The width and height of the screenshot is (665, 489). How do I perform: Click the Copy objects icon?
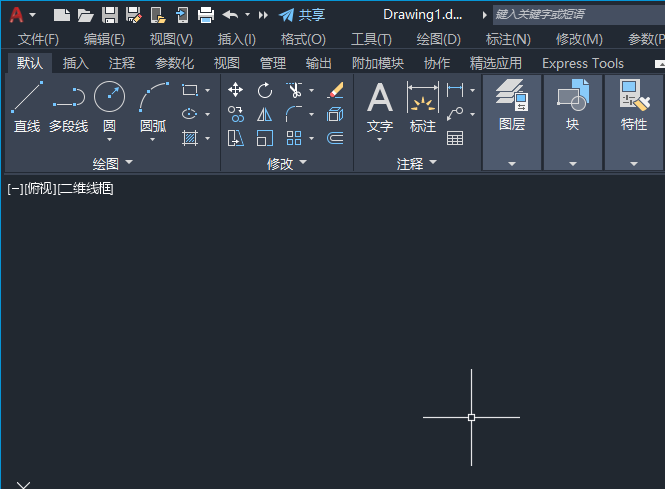(235, 114)
